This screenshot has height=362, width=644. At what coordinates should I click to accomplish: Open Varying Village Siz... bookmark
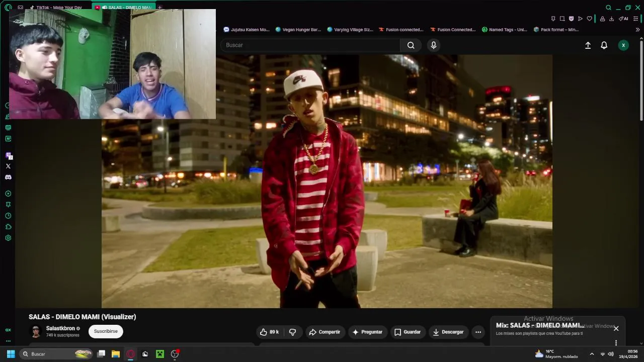tap(350, 30)
